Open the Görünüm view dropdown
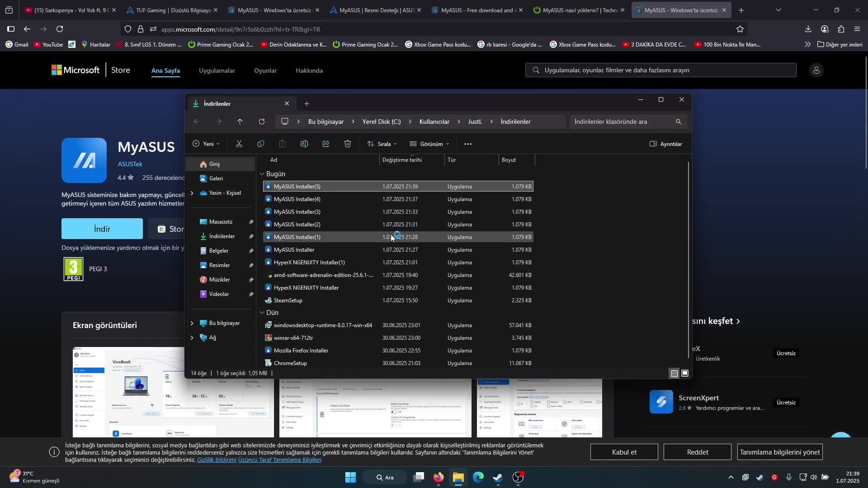 coord(429,144)
